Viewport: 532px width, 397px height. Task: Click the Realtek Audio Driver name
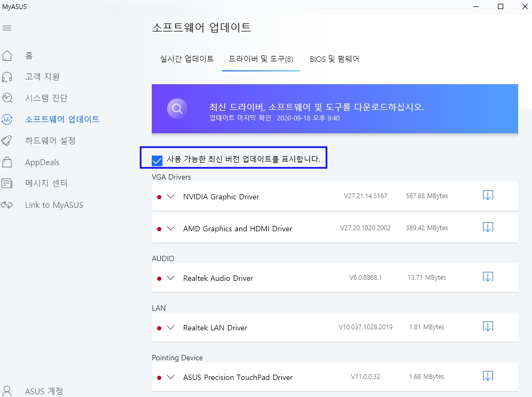(218, 278)
